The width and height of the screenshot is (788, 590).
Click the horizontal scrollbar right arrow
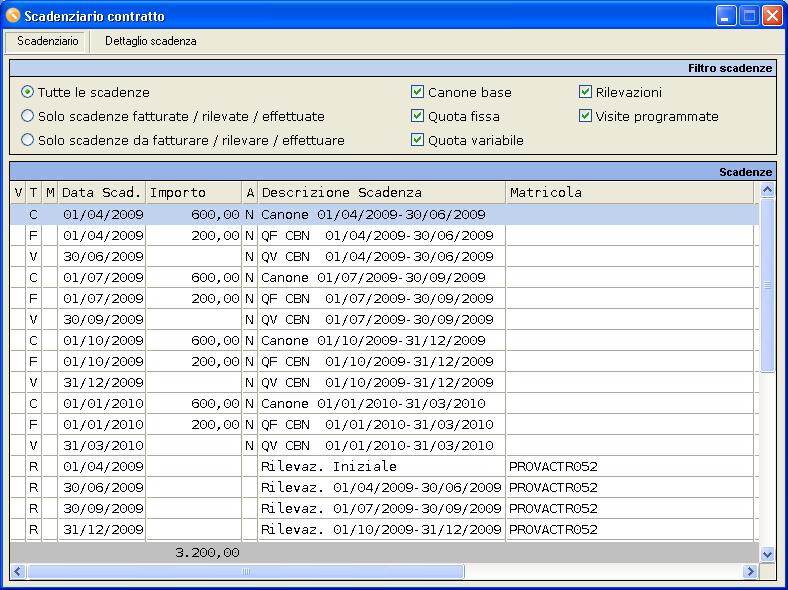coord(750,571)
